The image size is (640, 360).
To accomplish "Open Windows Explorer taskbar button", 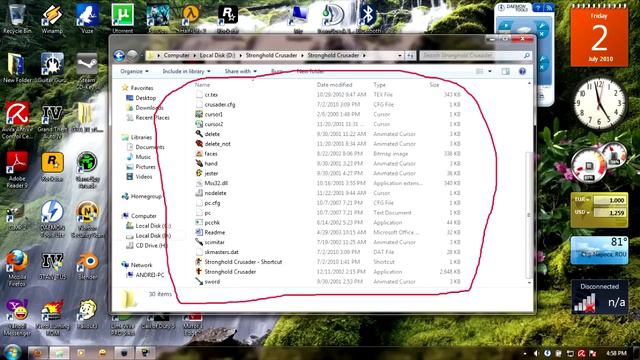I will pos(59,352).
